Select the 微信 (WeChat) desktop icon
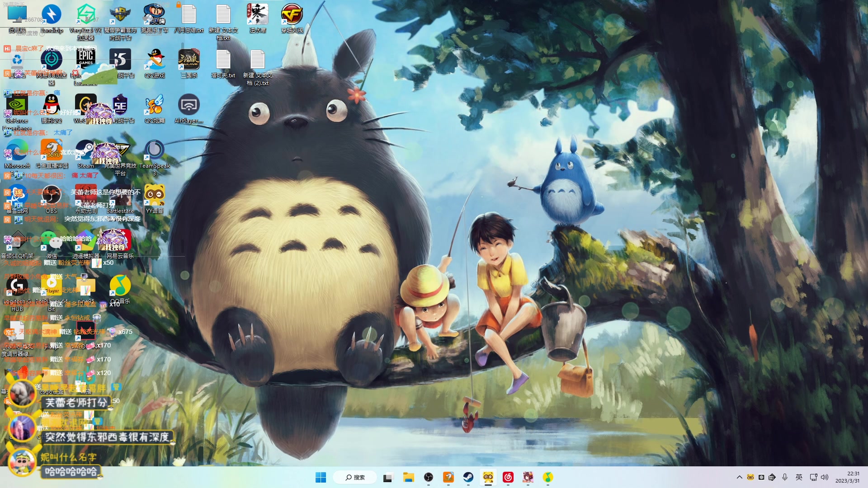The width and height of the screenshot is (868, 488). point(52,244)
